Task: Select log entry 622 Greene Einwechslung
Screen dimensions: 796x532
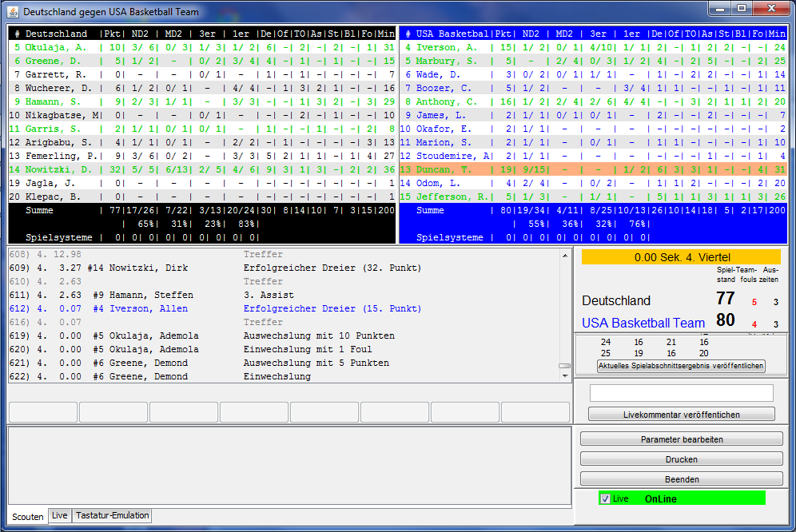Action: pyautogui.click(x=285, y=376)
